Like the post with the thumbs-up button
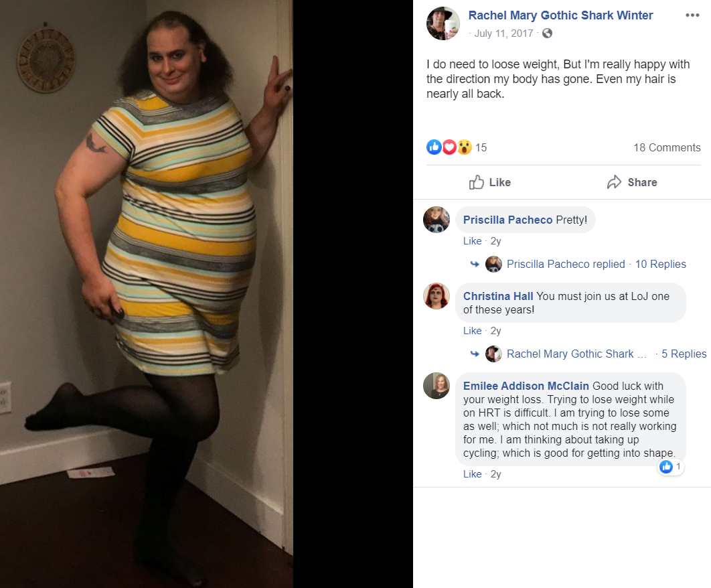 pyautogui.click(x=489, y=182)
